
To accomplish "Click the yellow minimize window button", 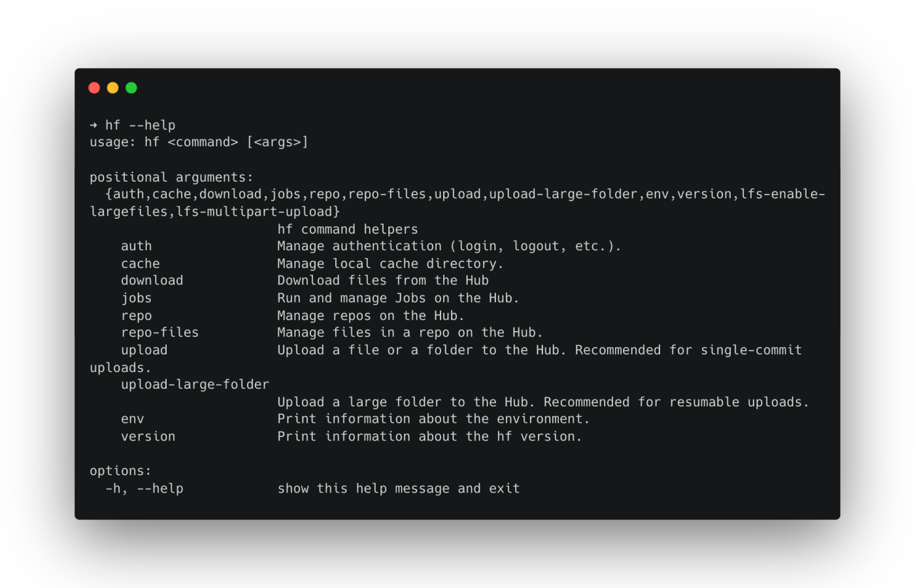I will point(112,88).
